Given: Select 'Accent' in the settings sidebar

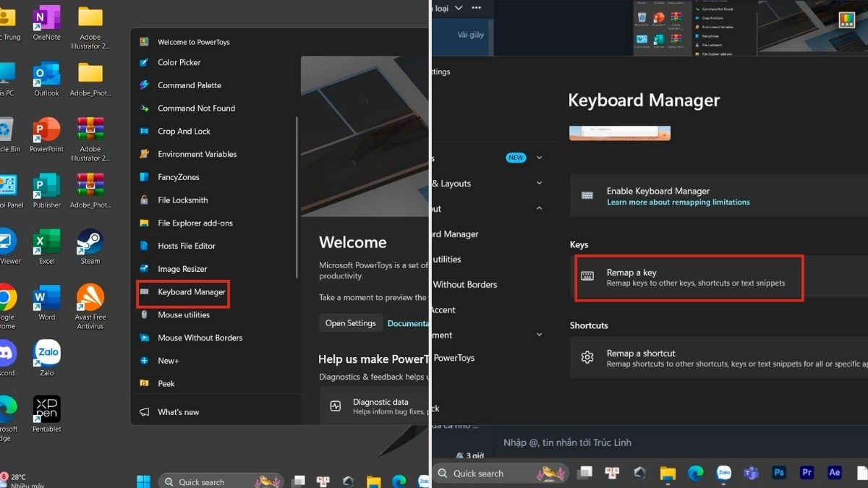Looking at the screenshot, I should 443,310.
